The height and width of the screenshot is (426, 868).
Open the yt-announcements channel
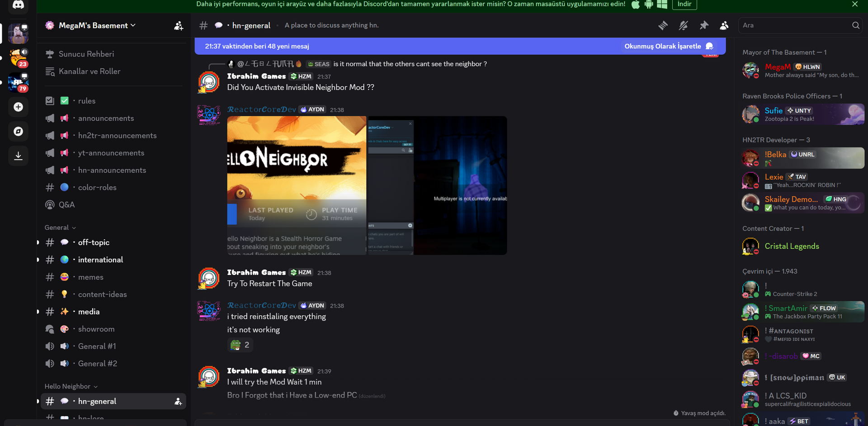coord(113,153)
